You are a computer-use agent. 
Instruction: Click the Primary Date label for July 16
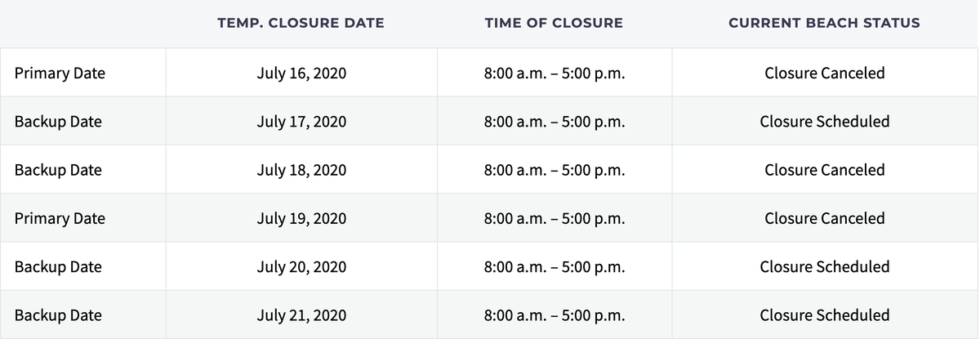60,73
